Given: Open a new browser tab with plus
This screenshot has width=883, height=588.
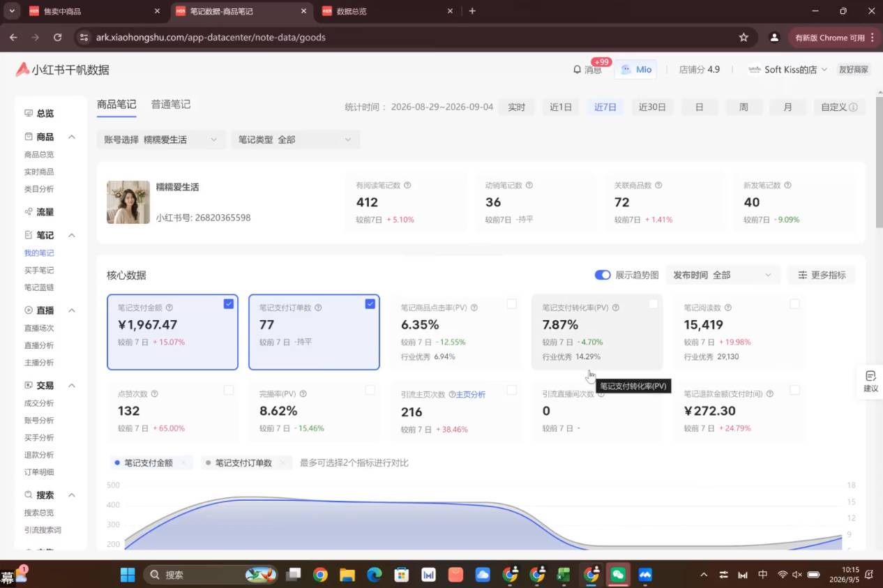Looking at the screenshot, I should point(472,11).
